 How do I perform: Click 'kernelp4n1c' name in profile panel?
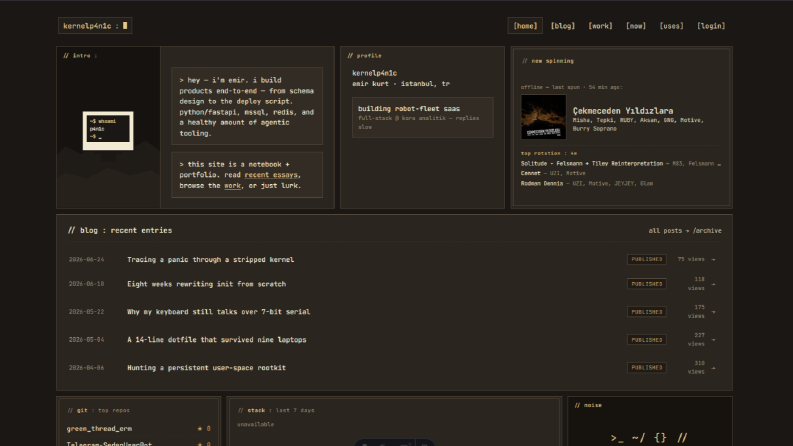[x=374, y=73]
